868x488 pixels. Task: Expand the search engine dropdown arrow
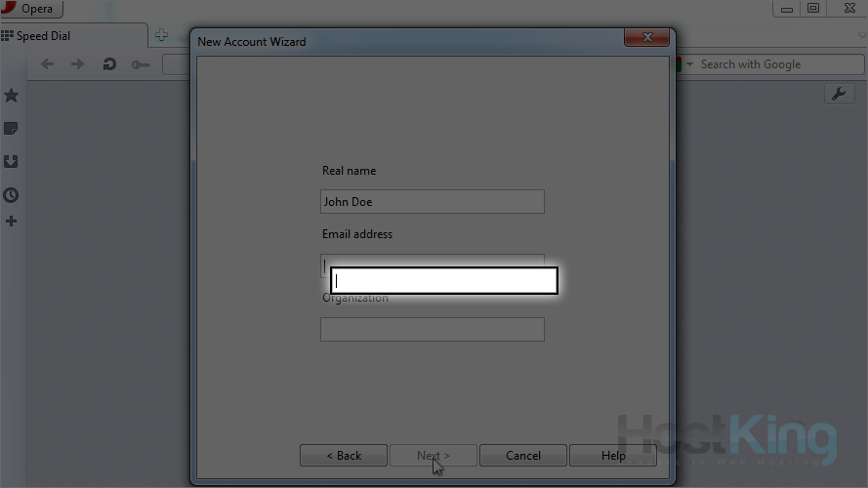point(689,64)
